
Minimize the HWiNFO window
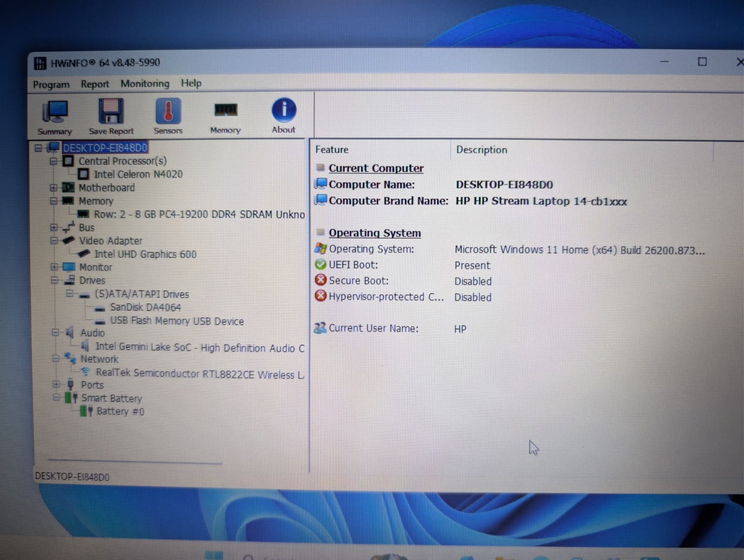(x=664, y=61)
